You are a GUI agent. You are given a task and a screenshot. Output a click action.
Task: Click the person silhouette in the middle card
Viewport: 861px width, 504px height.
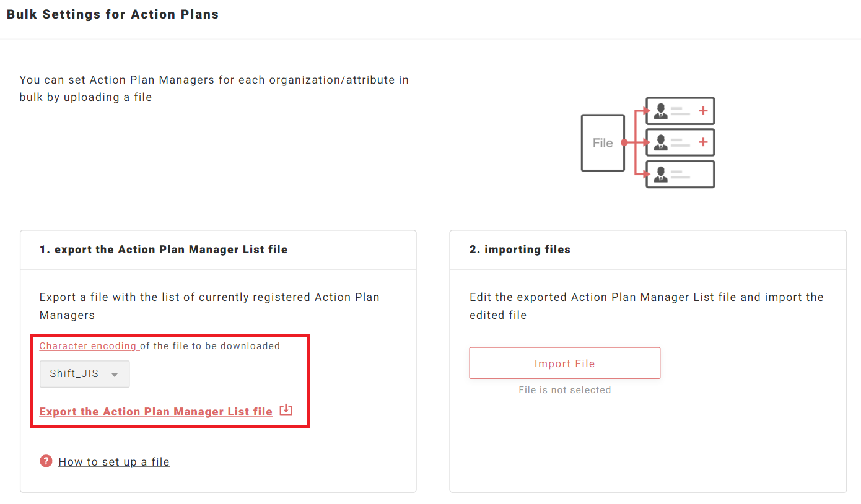click(x=660, y=143)
